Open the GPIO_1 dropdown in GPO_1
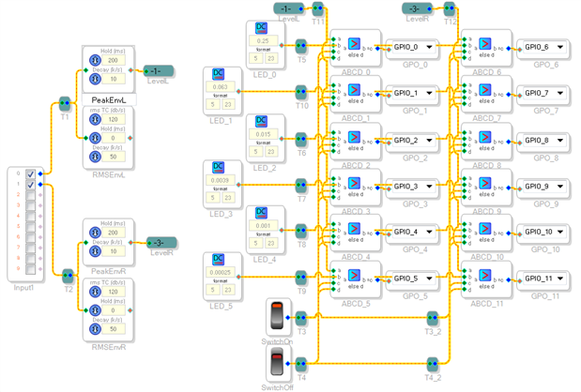 [x=413, y=93]
